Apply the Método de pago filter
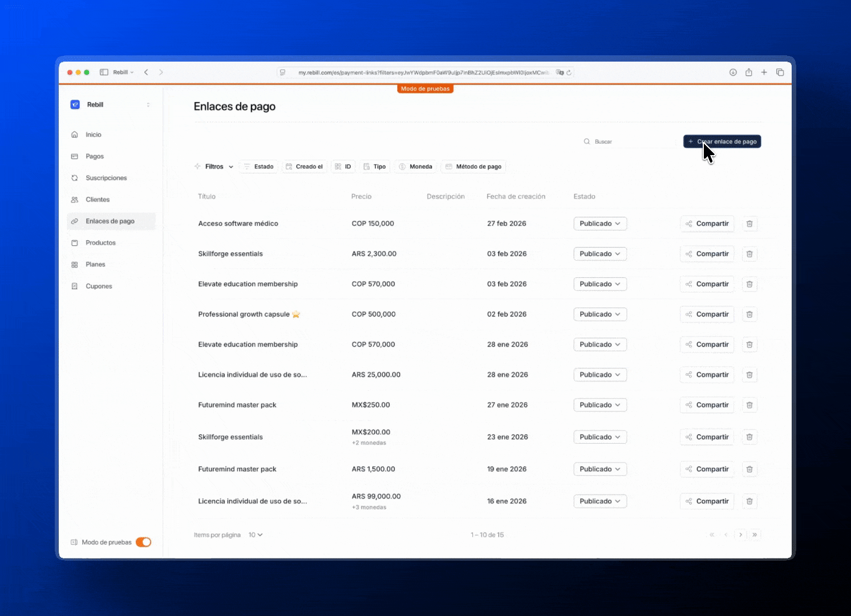The image size is (851, 616). tap(473, 167)
